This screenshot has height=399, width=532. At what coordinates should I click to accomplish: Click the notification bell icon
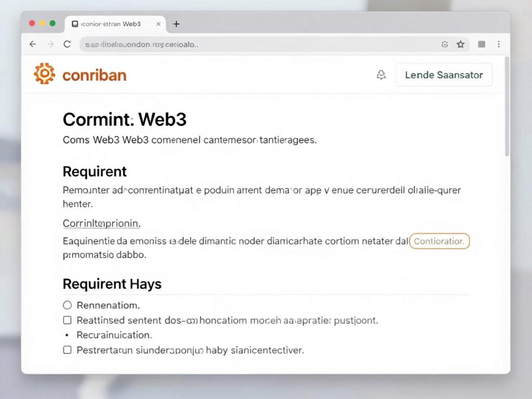coord(381,75)
